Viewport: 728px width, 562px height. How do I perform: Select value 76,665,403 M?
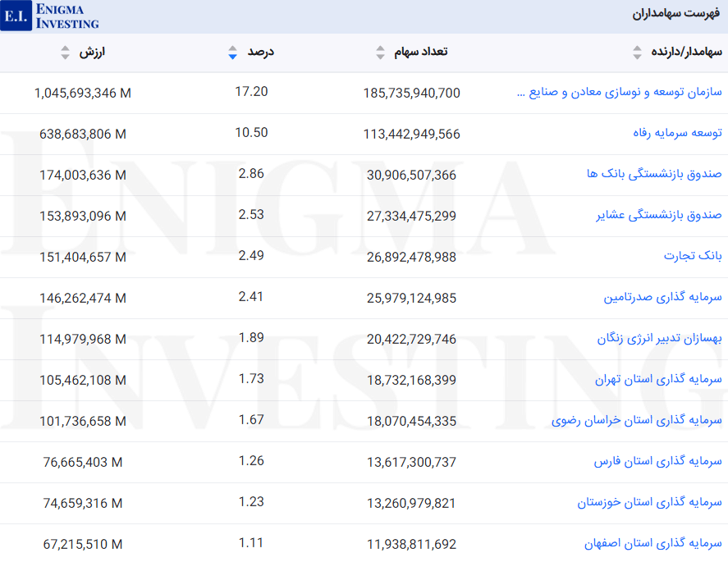[83, 462]
